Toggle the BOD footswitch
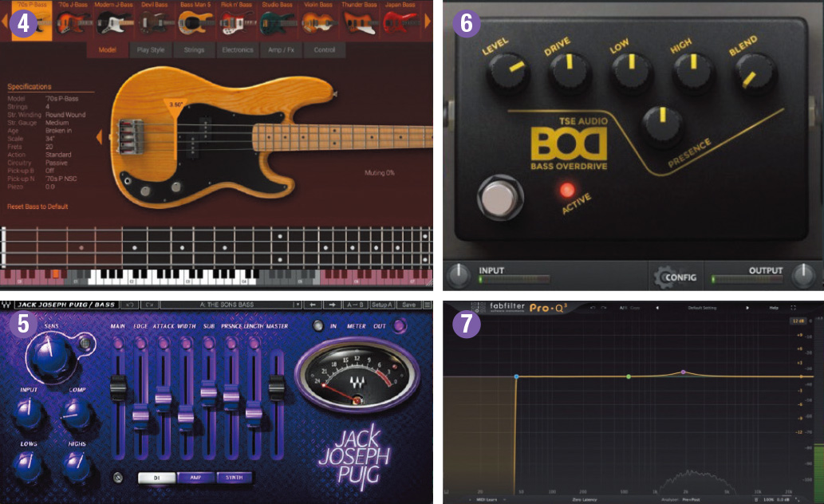The image size is (824, 504). point(500,197)
